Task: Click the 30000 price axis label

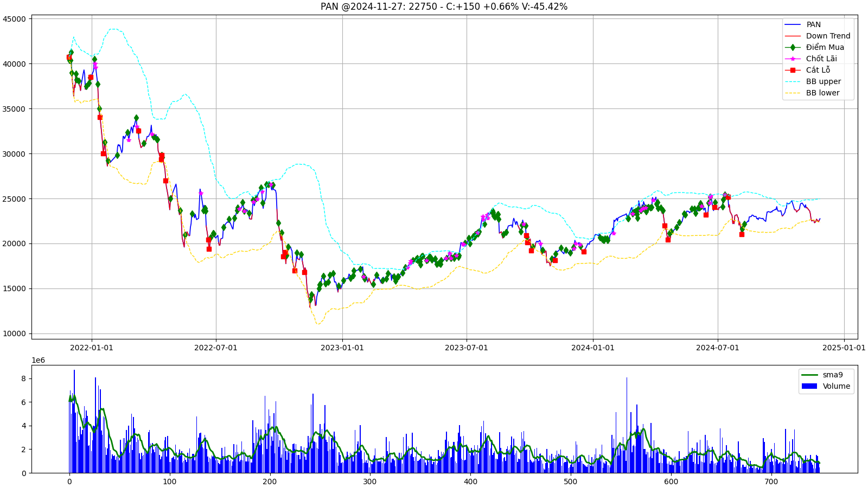Action: tap(14, 154)
